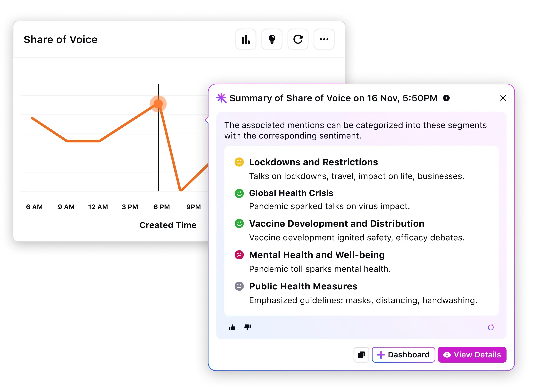Select the Lockdowns and Restrictions heading
The image size is (549, 392).
[313, 162]
